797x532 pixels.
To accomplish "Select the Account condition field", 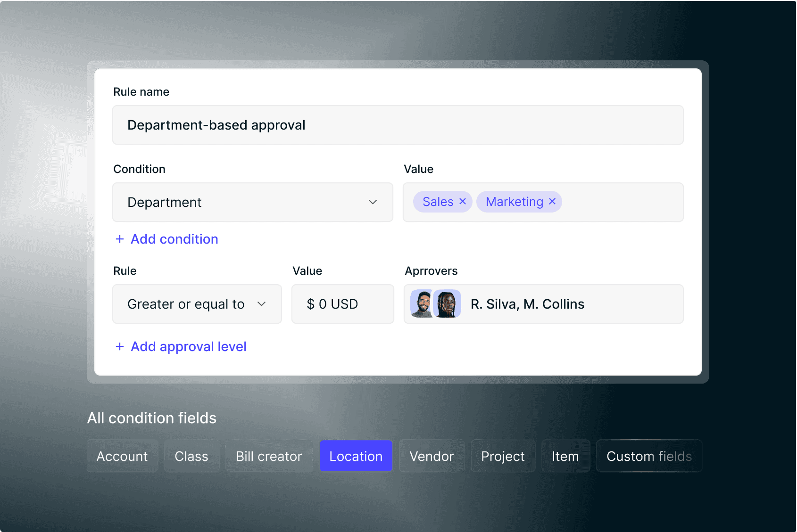I will (122, 456).
